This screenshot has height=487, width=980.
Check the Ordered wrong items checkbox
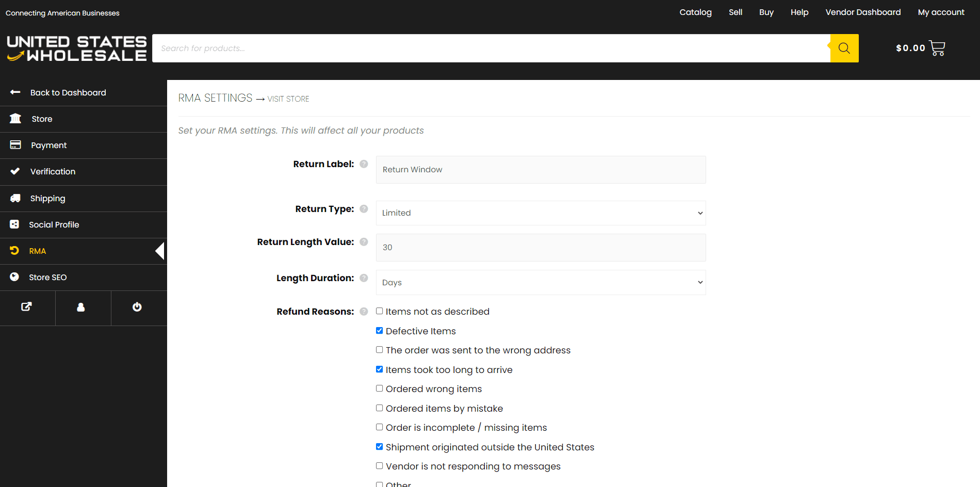[380, 388]
